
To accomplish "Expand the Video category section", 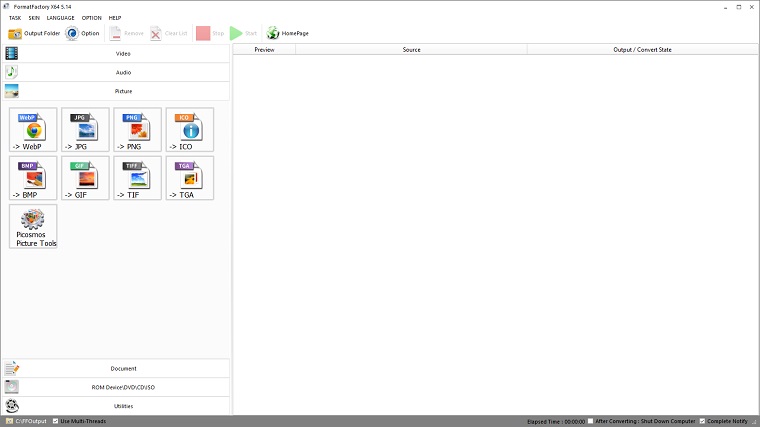I will [116, 54].
